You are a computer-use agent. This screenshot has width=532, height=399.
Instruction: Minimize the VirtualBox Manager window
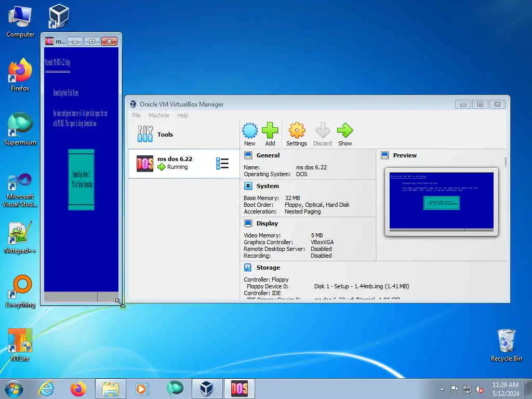click(463, 104)
